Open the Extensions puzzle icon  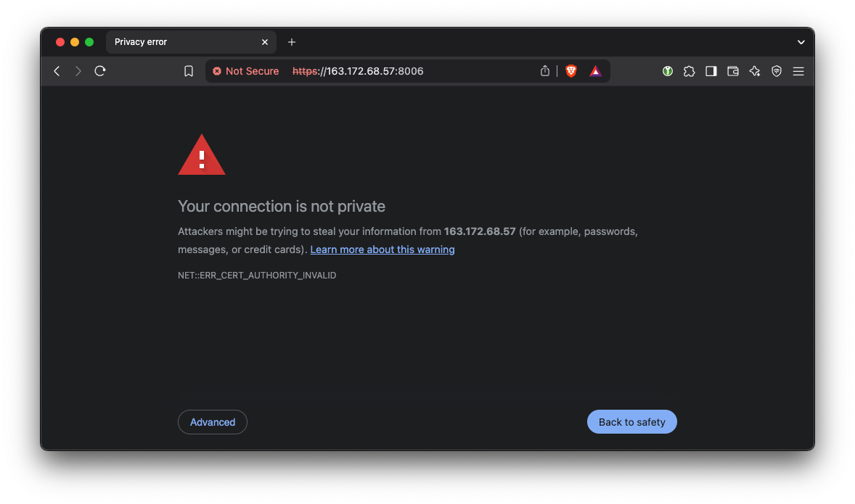pos(690,71)
